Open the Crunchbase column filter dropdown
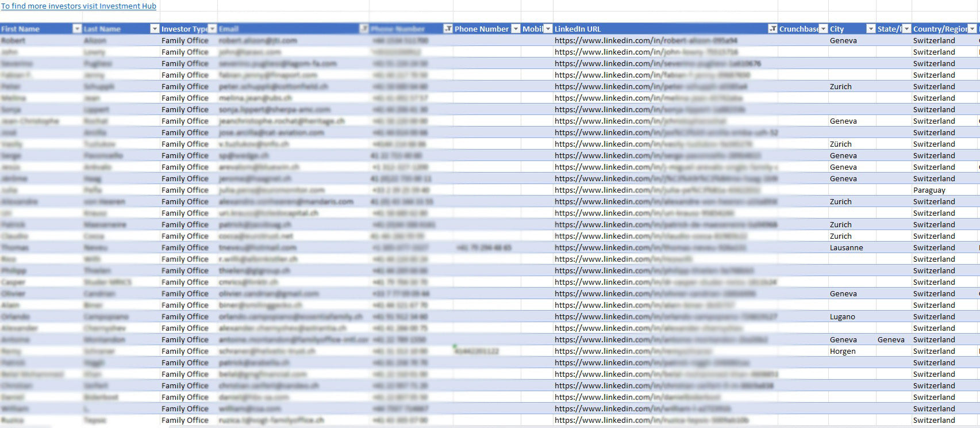980x428 pixels. pyautogui.click(x=823, y=29)
